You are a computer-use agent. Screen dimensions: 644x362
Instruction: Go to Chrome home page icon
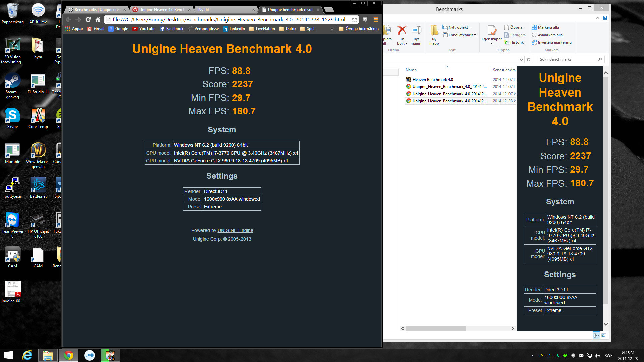coord(98,20)
